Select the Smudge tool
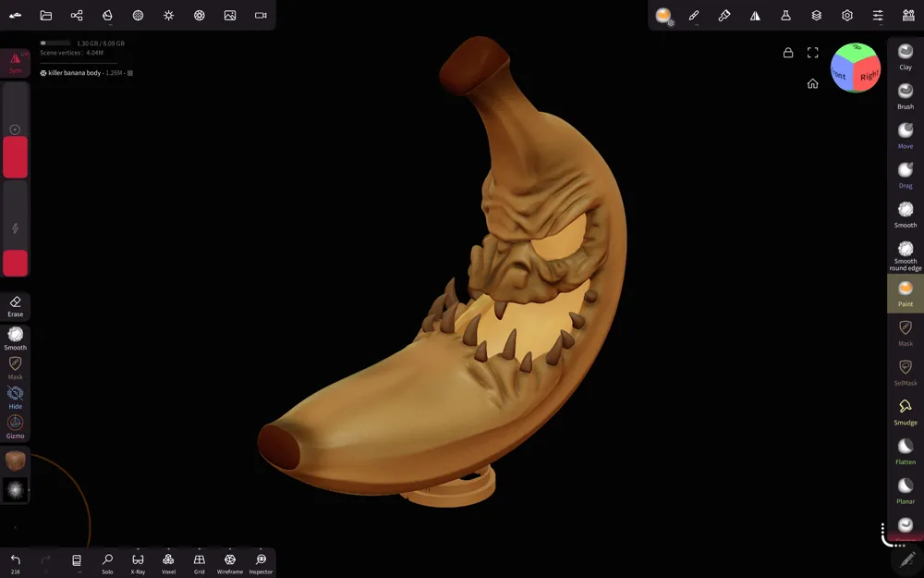924x578 pixels. [906, 412]
